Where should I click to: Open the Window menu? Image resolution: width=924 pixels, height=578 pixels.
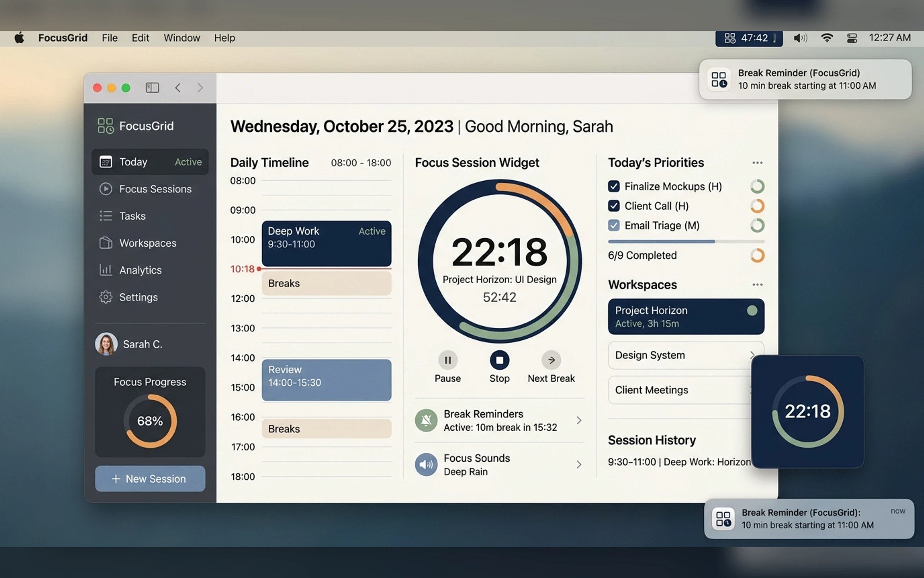[182, 38]
